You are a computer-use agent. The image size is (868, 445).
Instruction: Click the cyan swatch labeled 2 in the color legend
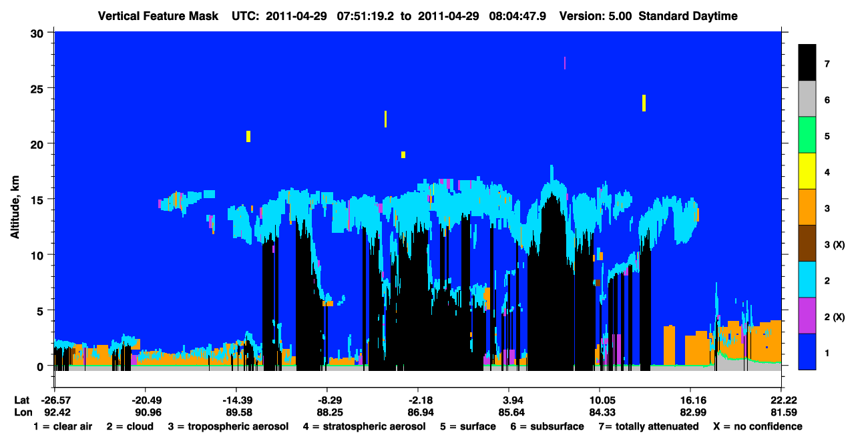(807, 280)
